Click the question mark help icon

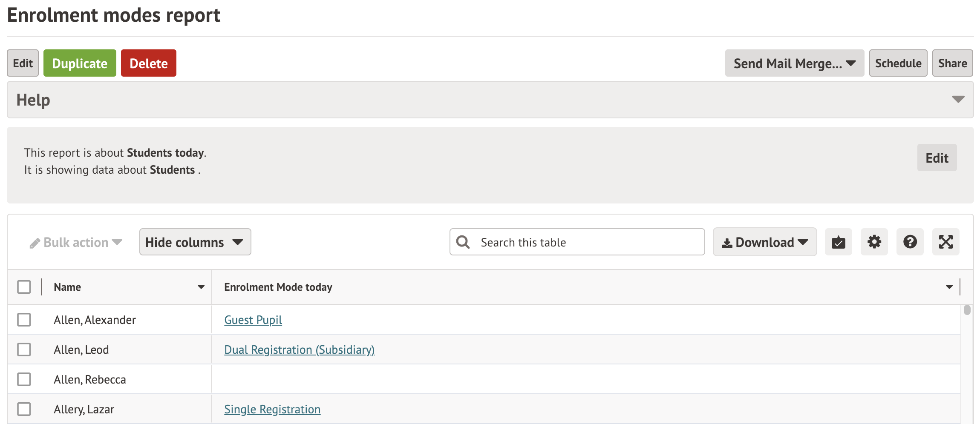coord(910,242)
